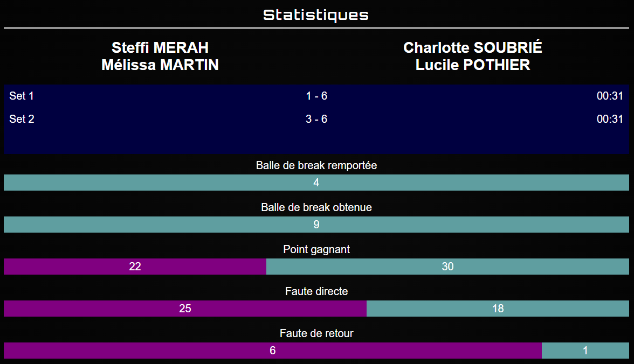
Task: Click the teal Faute directe segment showing 18
Action: (x=498, y=309)
